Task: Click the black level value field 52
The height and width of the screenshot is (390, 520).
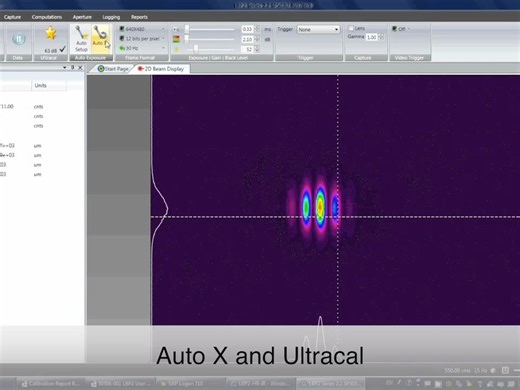Action: [247, 49]
